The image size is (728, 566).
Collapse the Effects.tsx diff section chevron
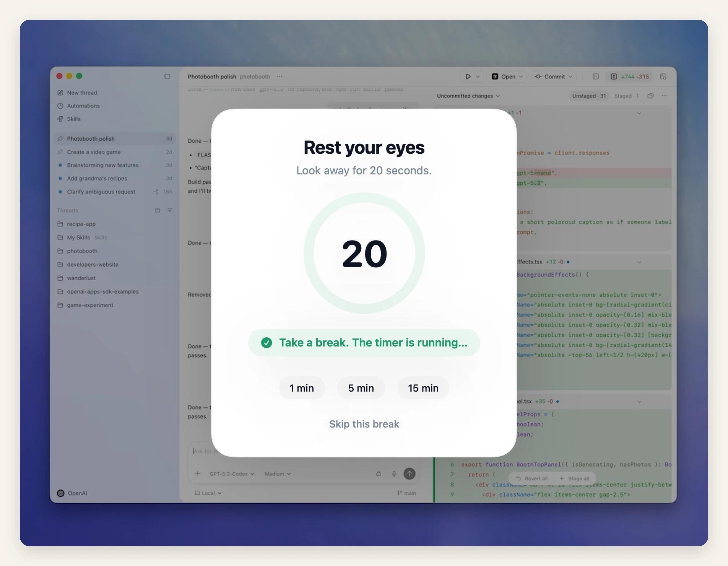(x=639, y=262)
